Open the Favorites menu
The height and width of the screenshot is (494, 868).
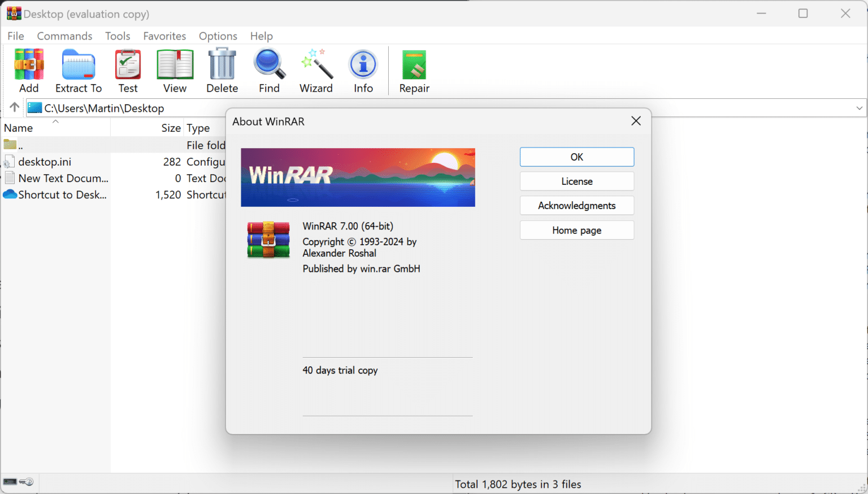click(x=164, y=36)
